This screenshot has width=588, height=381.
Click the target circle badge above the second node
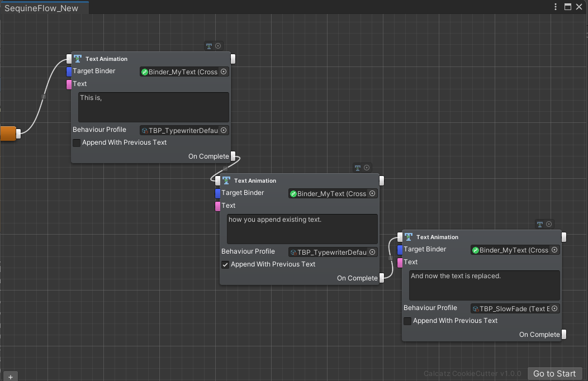(x=366, y=168)
